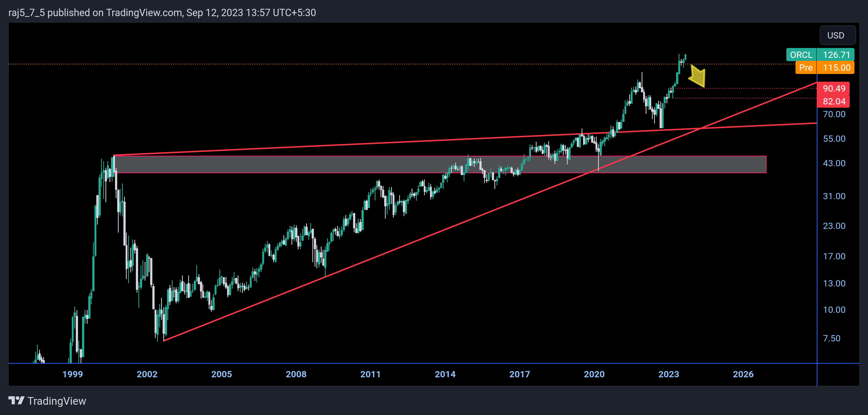868x415 pixels.
Task: Click the 90.49 red price label
Action: 834,89
